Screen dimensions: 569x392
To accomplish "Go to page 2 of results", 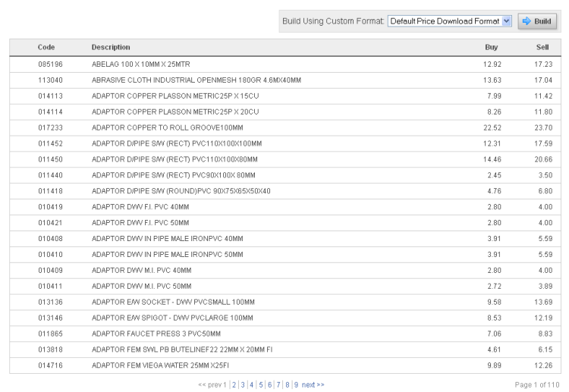I will point(234,384).
